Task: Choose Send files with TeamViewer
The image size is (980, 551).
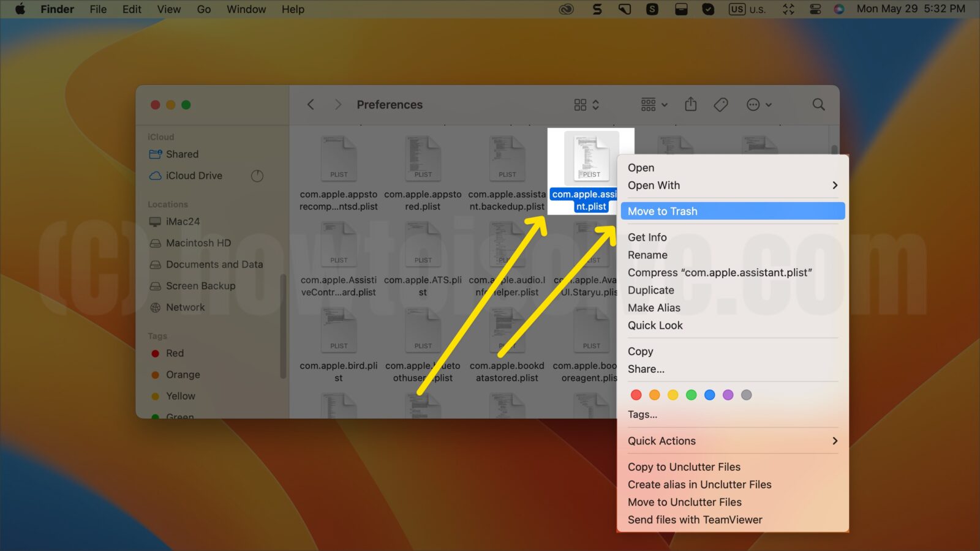Action: click(x=733, y=520)
